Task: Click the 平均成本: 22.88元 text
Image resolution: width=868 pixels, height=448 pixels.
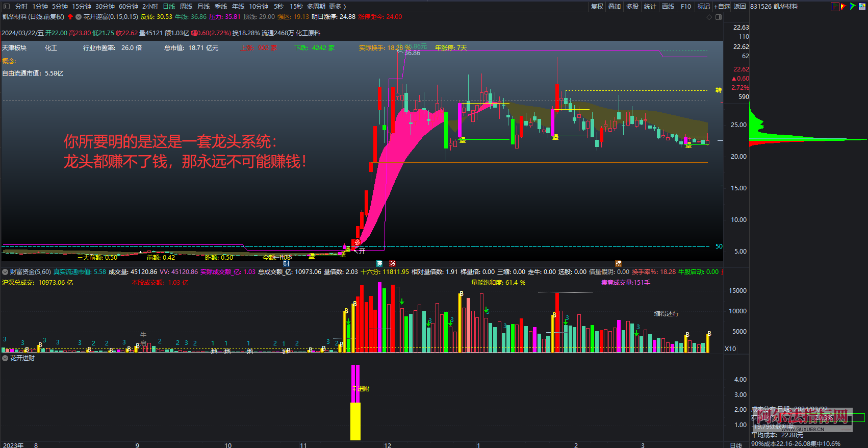Action: coord(777,435)
